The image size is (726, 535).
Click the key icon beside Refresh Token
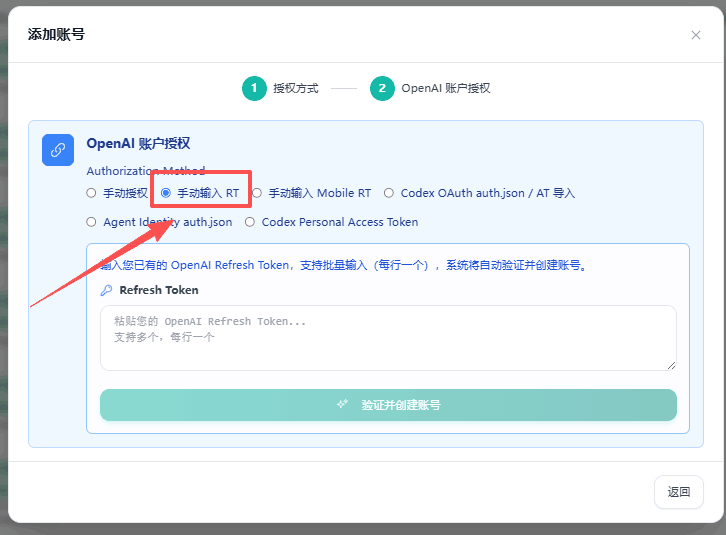[106, 290]
